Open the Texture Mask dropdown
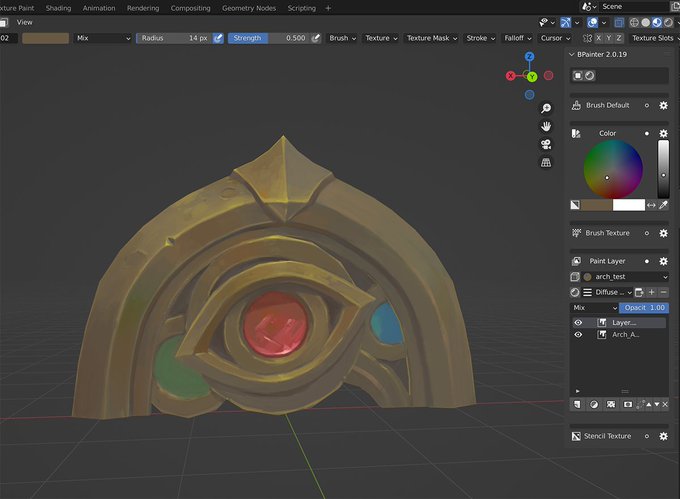Image resolution: width=680 pixels, height=499 pixels. pyautogui.click(x=432, y=38)
